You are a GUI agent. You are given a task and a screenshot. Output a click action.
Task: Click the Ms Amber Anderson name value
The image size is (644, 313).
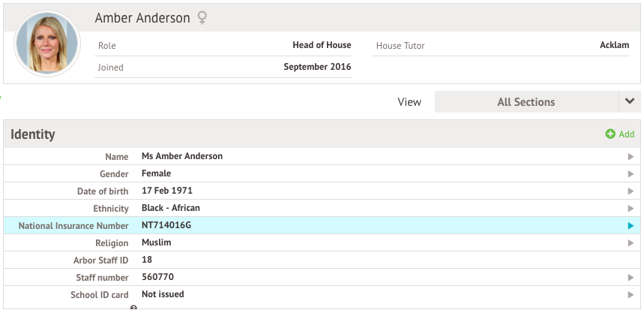pyautogui.click(x=182, y=156)
